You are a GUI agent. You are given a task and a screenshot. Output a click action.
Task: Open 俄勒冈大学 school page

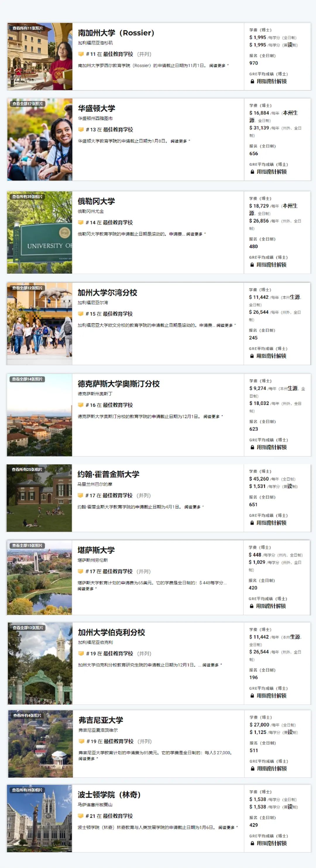(96, 201)
